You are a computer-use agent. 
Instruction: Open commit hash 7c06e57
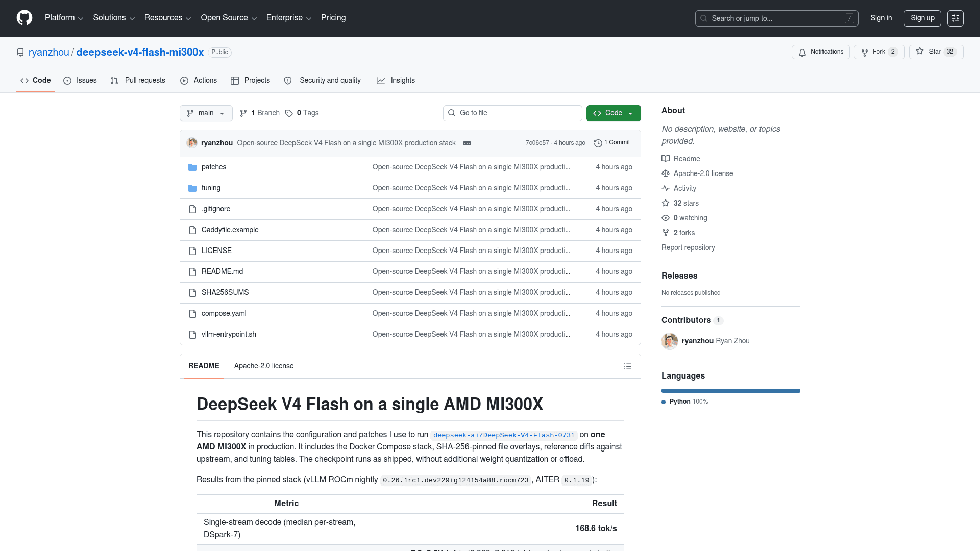coord(537,143)
